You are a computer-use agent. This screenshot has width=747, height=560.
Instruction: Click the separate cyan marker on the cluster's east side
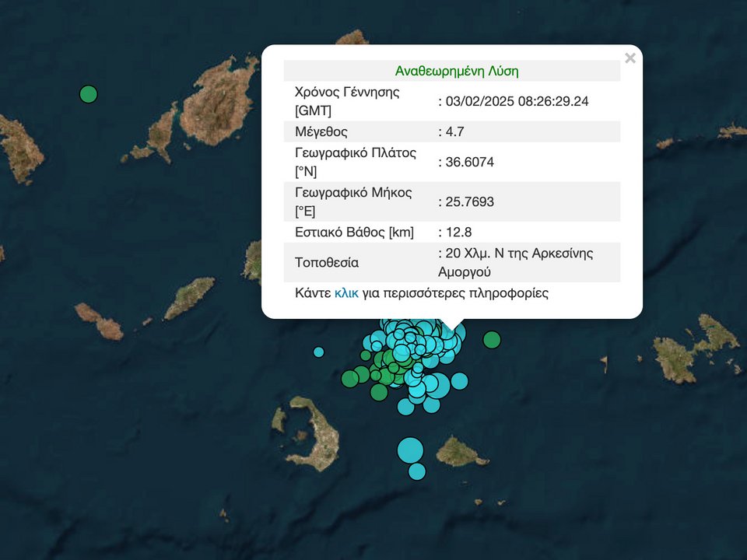coord(460,380)
